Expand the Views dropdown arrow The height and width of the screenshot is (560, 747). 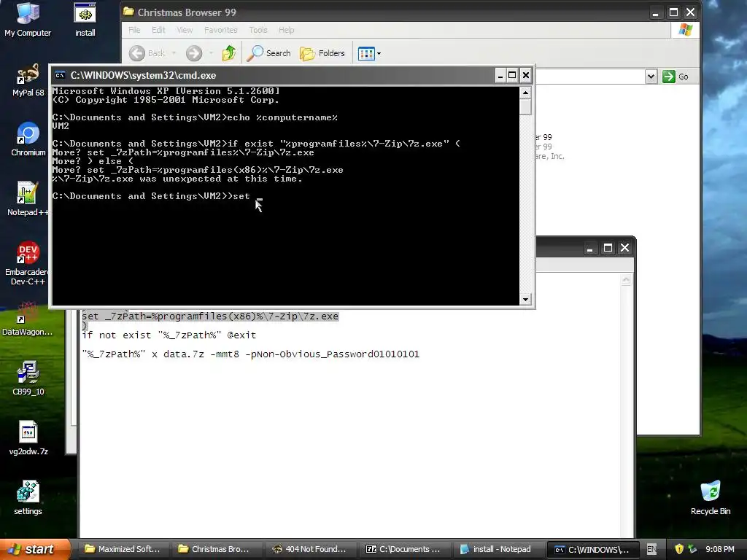pos(379,53)
